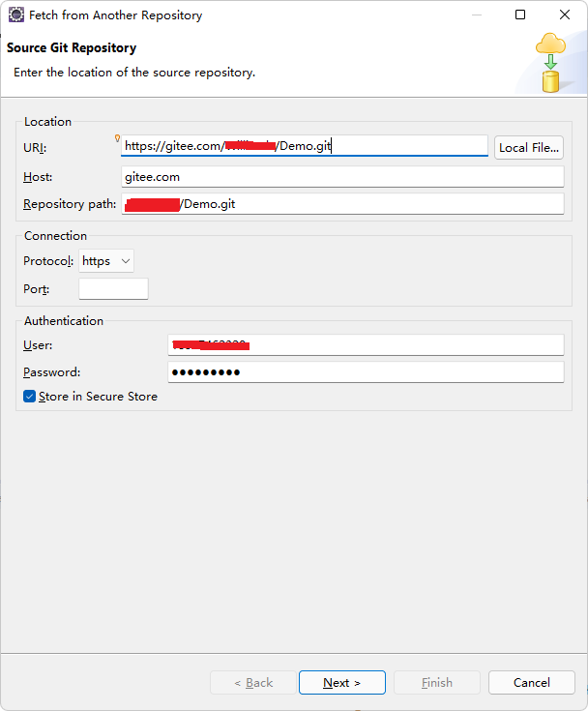Minimize the dialog window
Viewport: 588px width, 711px height.
click(x=477, y=15)
